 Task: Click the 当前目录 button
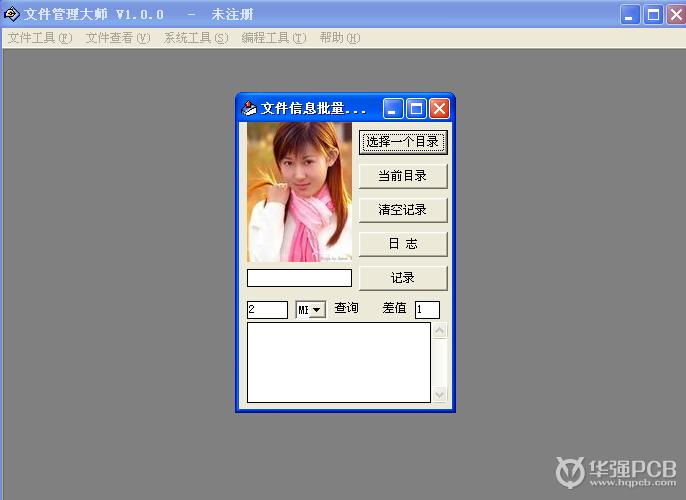pyautogui.click(x=402, y=176)
